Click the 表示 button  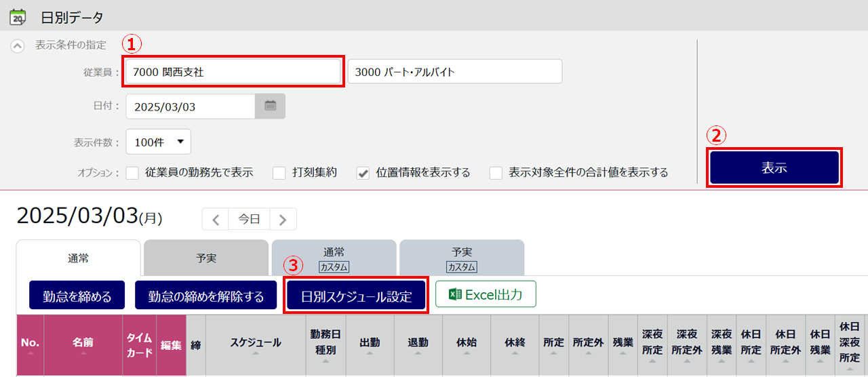pyautogui.click(x=774, y=167)
